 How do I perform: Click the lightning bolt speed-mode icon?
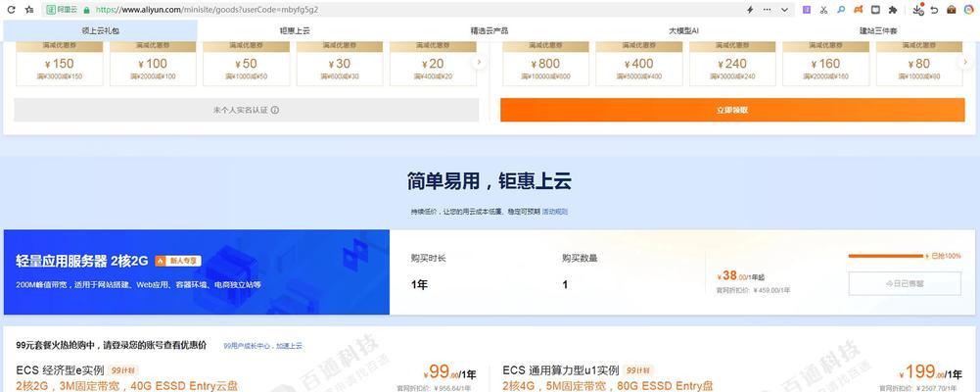pyautogui.click(x=750, y=10)
